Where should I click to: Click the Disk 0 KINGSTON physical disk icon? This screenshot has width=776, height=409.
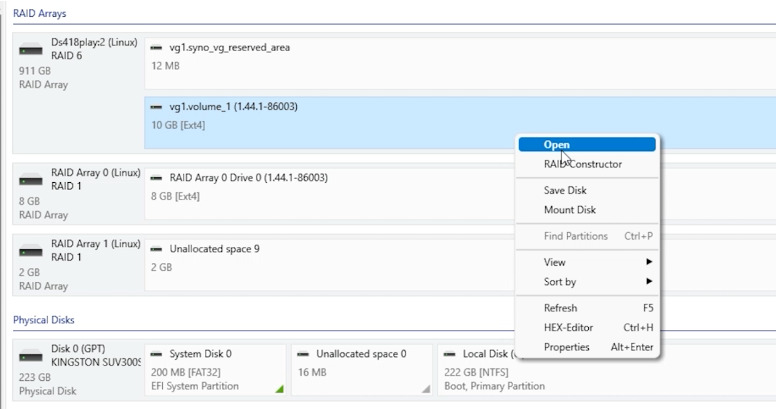[31, 356]
